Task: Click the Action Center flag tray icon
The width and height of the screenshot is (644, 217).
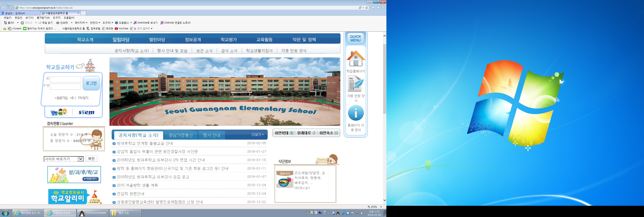Action: click(353, 213)
